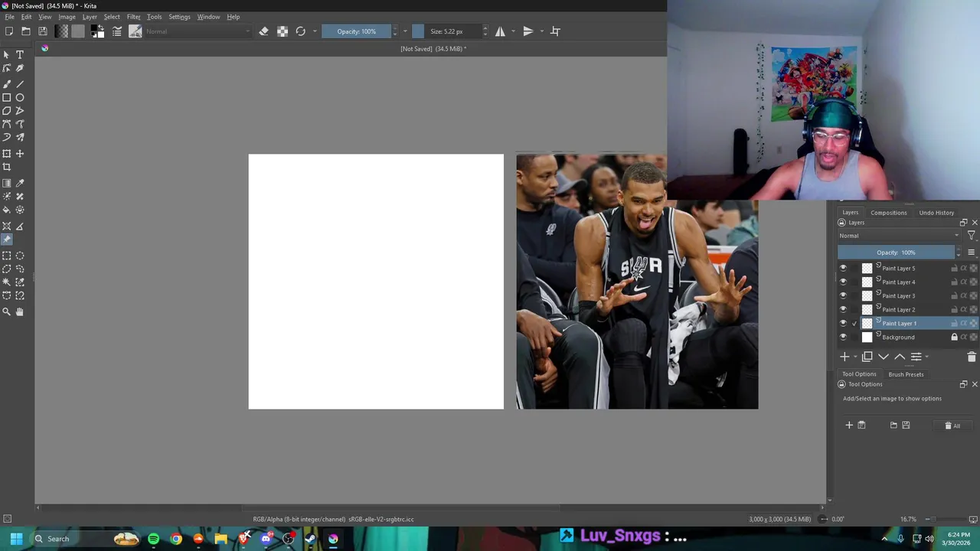The height and width of the screenshot is (551, 980).
Task: Add a reference image with plus button
Action: (x=849, y=425)
